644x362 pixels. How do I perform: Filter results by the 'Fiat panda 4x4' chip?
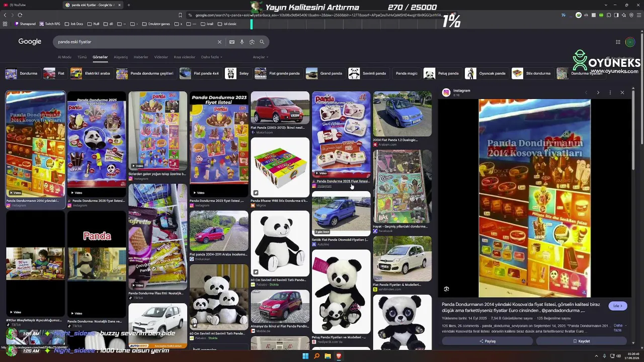coord(200,73)
